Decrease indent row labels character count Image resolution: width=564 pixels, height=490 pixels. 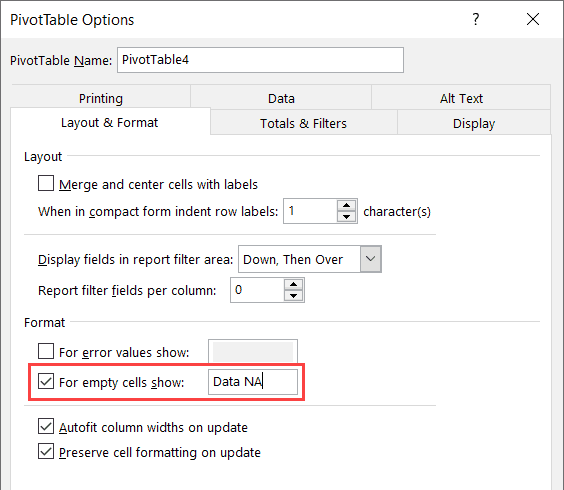click(346, 217)
